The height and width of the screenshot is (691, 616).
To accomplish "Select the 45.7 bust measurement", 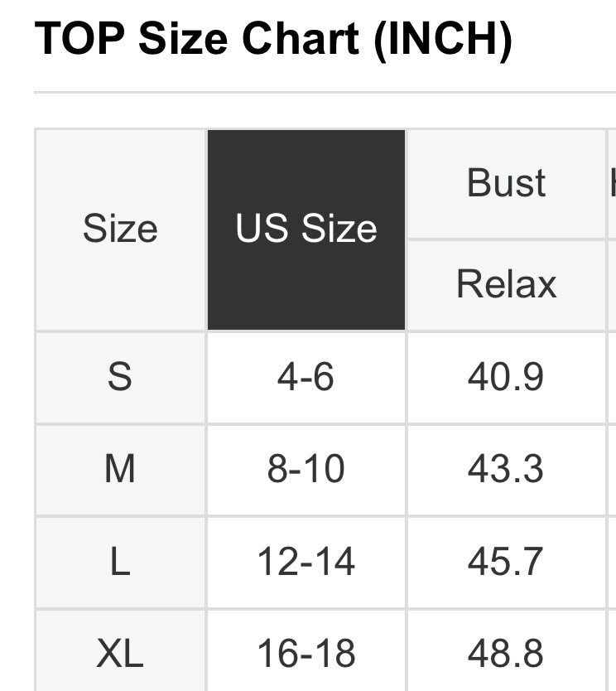I will 506,563.
